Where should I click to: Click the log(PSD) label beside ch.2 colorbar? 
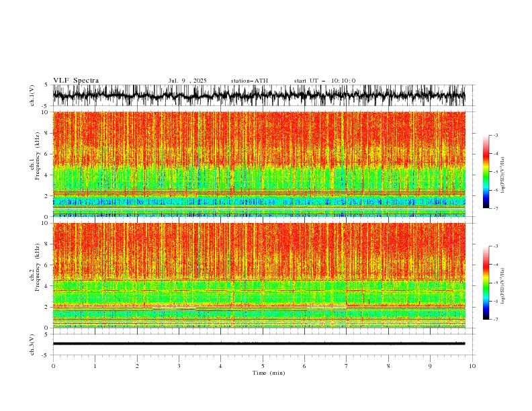[x=503, y=286]
